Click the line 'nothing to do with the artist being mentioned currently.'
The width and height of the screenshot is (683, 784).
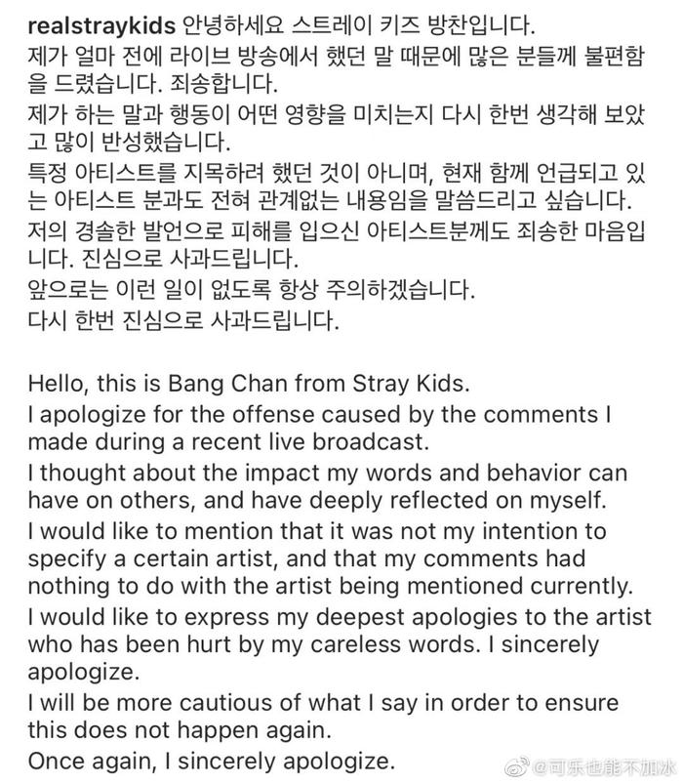pyautogui.click(x=330, y=586)
